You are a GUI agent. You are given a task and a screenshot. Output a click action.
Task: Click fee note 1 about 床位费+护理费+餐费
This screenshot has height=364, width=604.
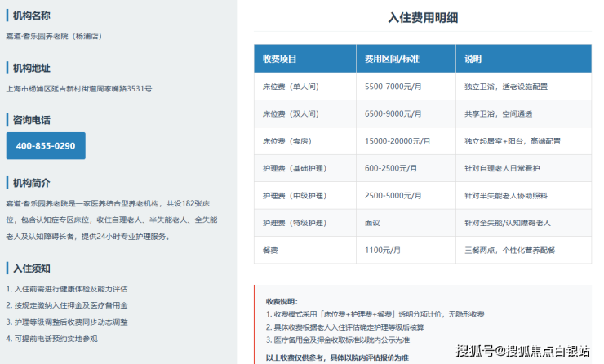coord(375,314)
